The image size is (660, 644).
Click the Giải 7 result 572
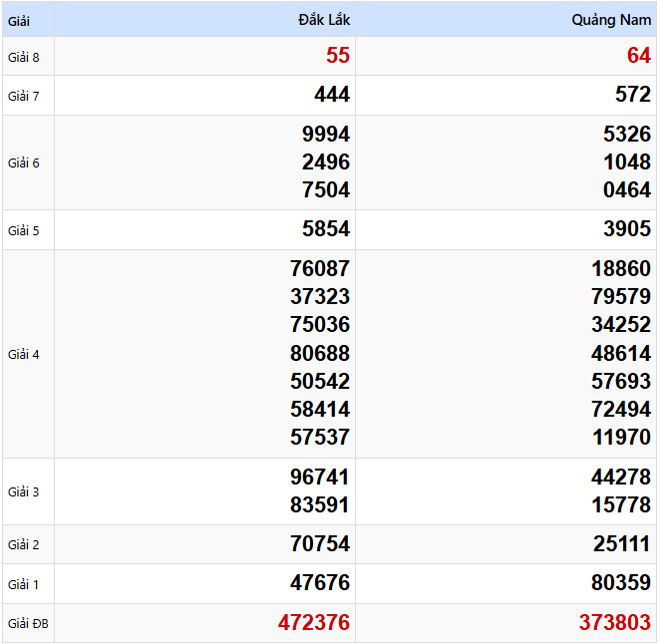[633, 95]
